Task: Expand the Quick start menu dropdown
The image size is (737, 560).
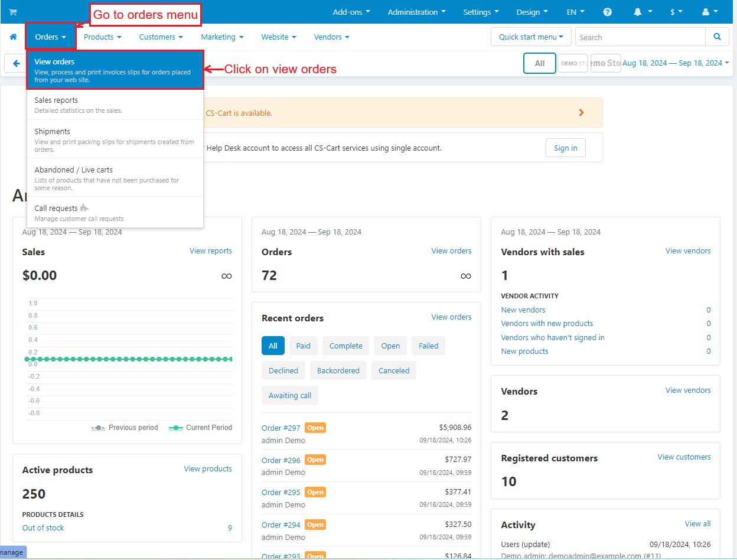Action: (531, 37)
